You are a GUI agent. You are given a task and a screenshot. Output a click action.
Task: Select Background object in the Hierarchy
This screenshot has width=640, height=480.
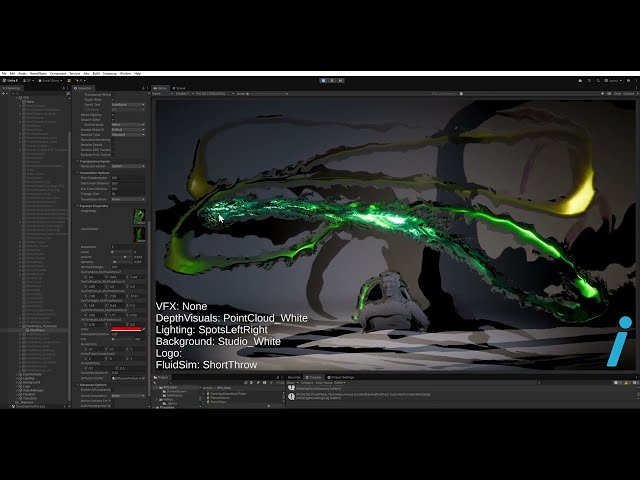coord(31,382)
